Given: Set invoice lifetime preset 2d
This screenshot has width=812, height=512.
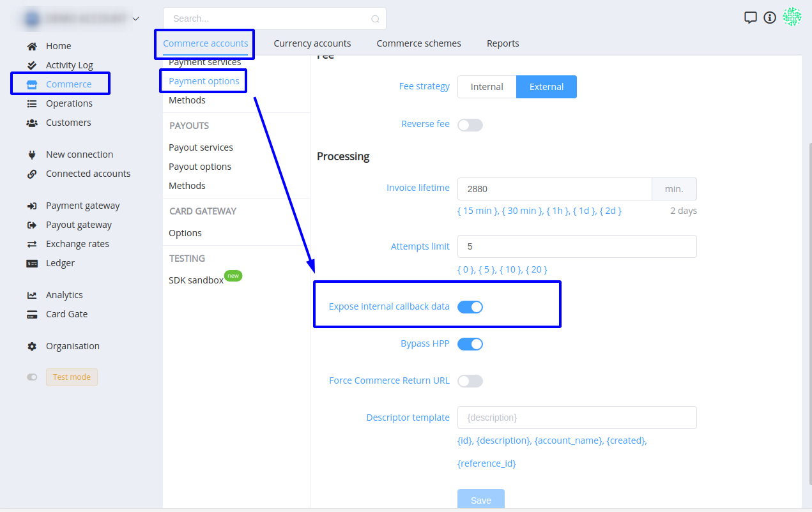Looking at the screenshot, I should 610,211.
